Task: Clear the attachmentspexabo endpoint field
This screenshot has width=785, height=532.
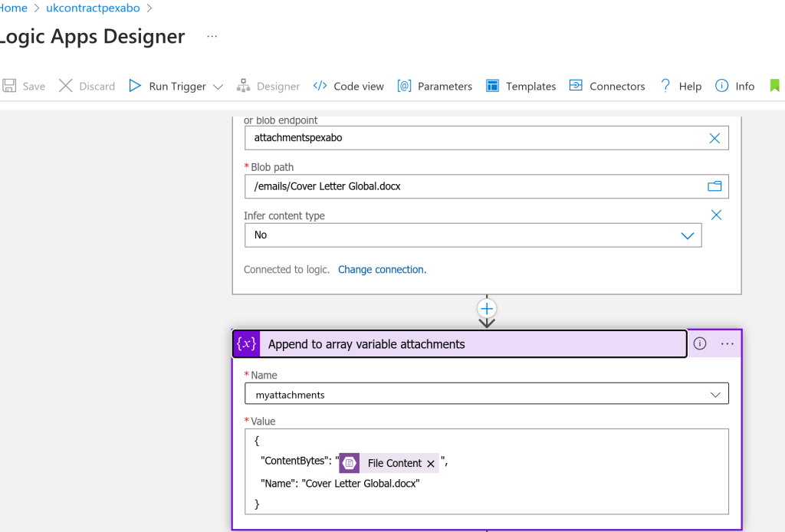Action: [x=714, y=139]
